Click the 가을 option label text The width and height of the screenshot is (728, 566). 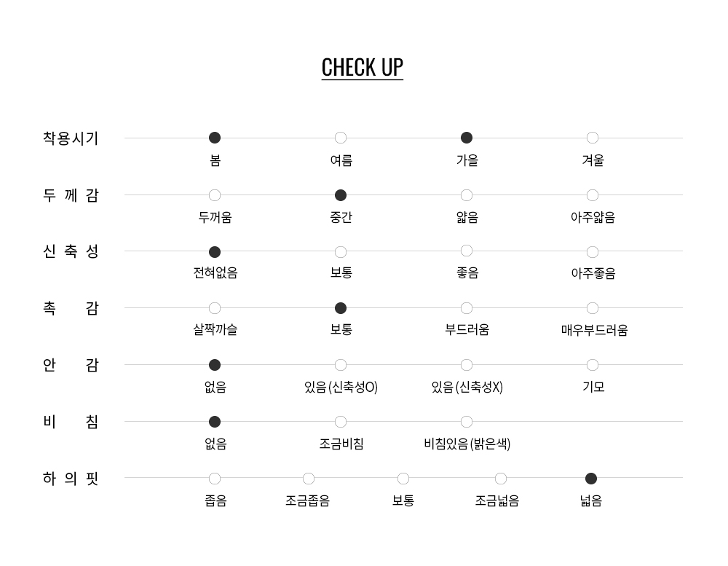(467, 161)
